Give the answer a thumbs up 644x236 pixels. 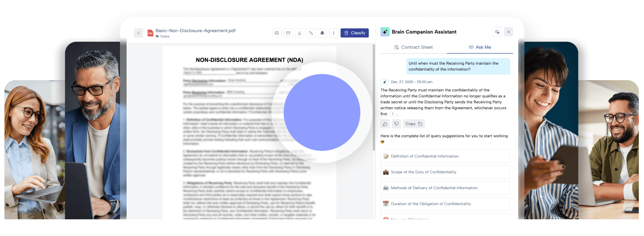[385, 124]
